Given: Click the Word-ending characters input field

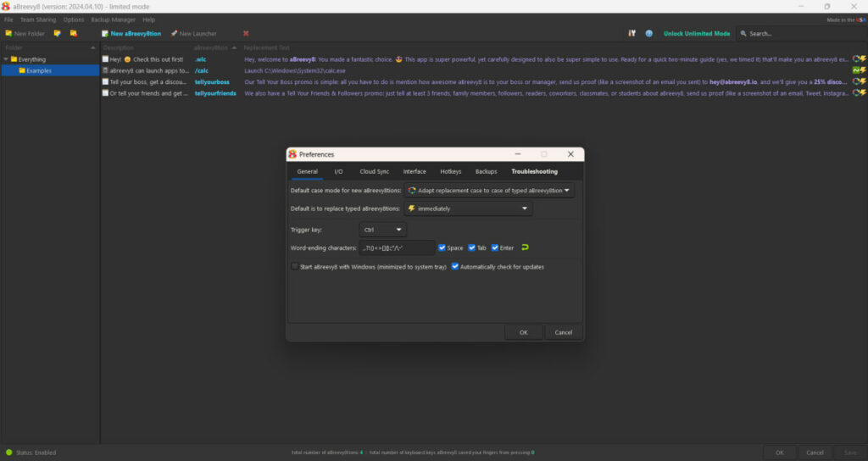Looking at the screenshot, I should [397, 247].
